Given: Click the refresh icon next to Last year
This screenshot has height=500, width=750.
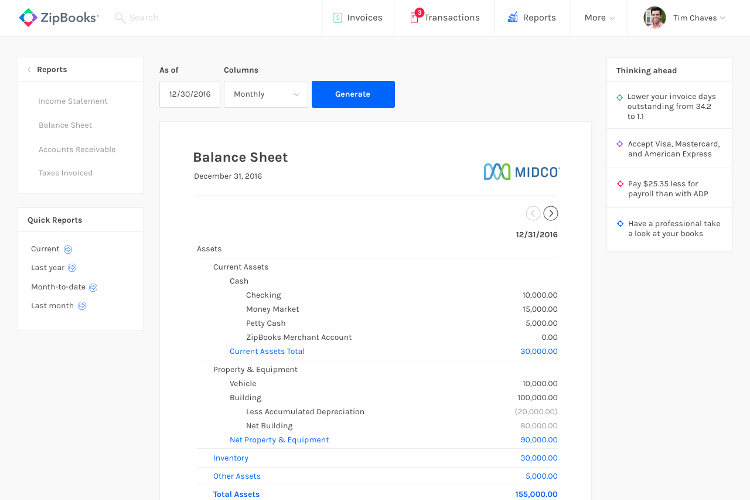Looking at the screenshot, I should tap(72, 268).
